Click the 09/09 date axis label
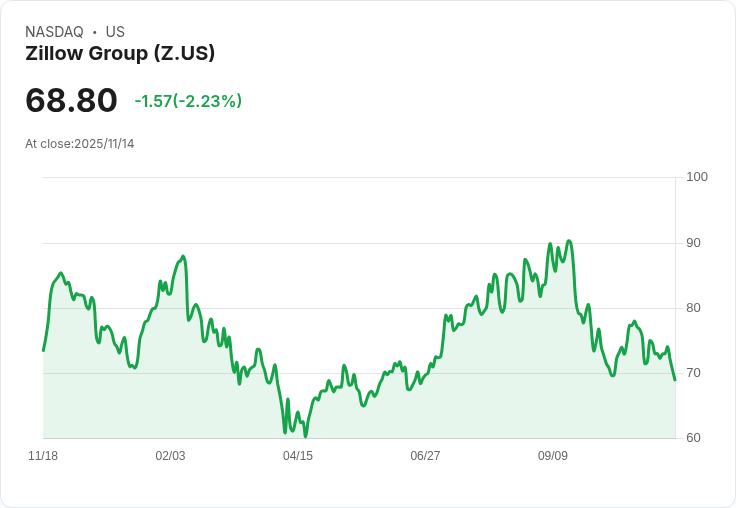The width and height of the screenshot is (736, 508). [x=553, y=456]
